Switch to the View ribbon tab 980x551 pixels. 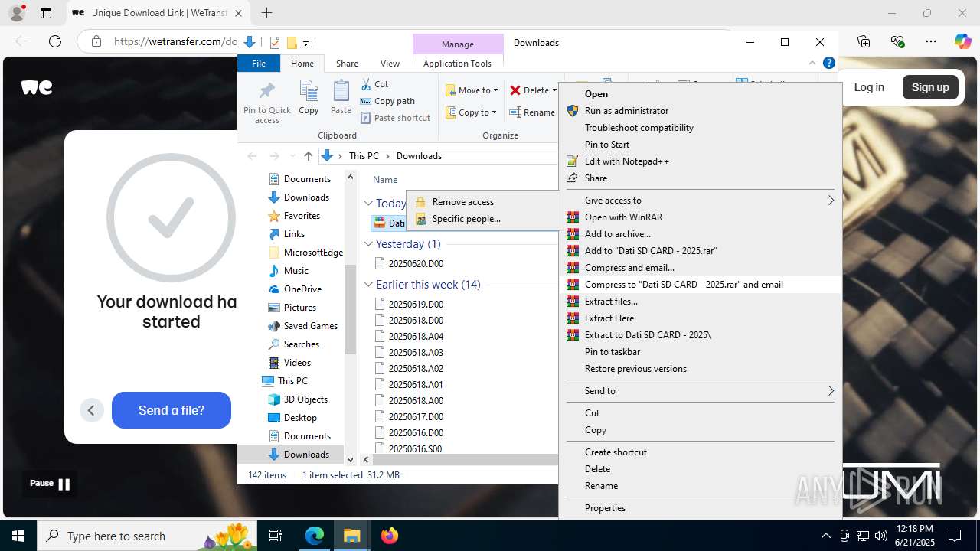coord(390,64)
